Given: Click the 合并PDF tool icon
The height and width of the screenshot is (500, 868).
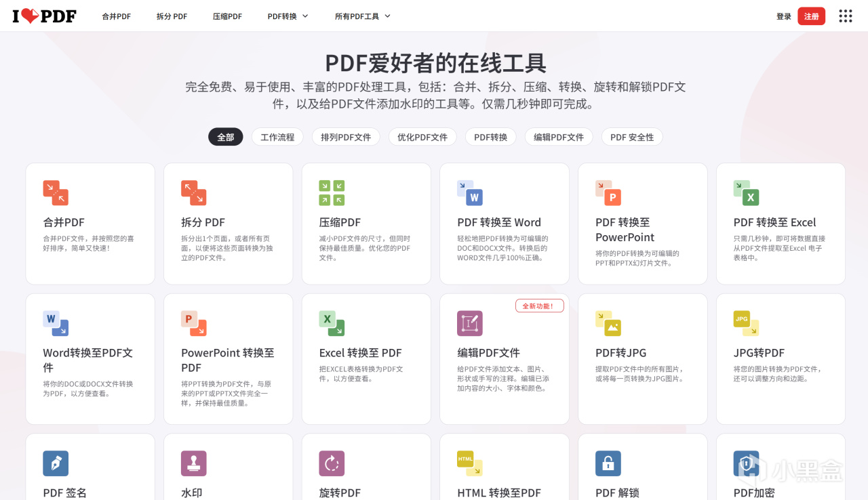Looking at the screenshot, I should tap(56, 192).
